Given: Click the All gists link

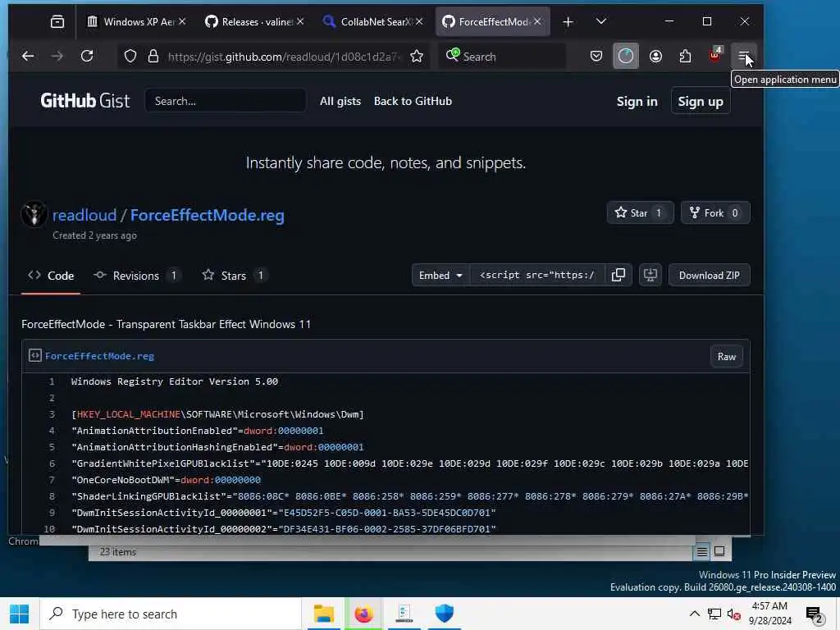Looking at the screenshot, I should coord(340,101).
